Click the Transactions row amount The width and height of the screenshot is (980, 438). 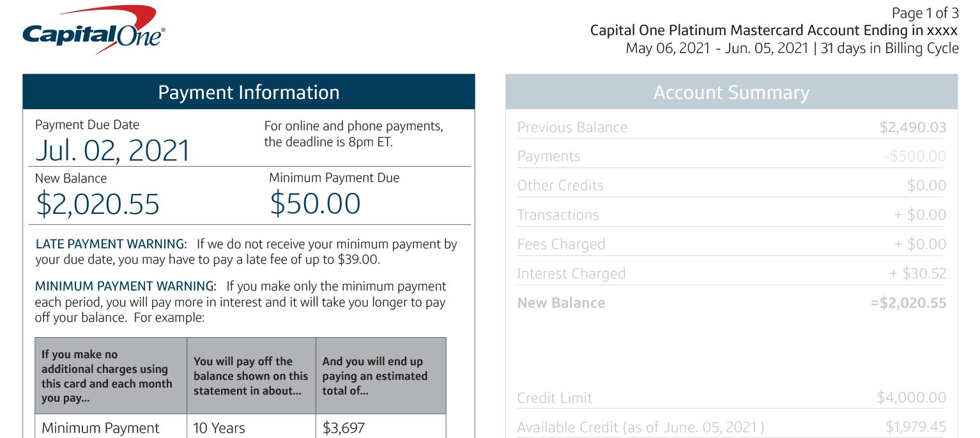pyautogui.click(x=920, y=215)
